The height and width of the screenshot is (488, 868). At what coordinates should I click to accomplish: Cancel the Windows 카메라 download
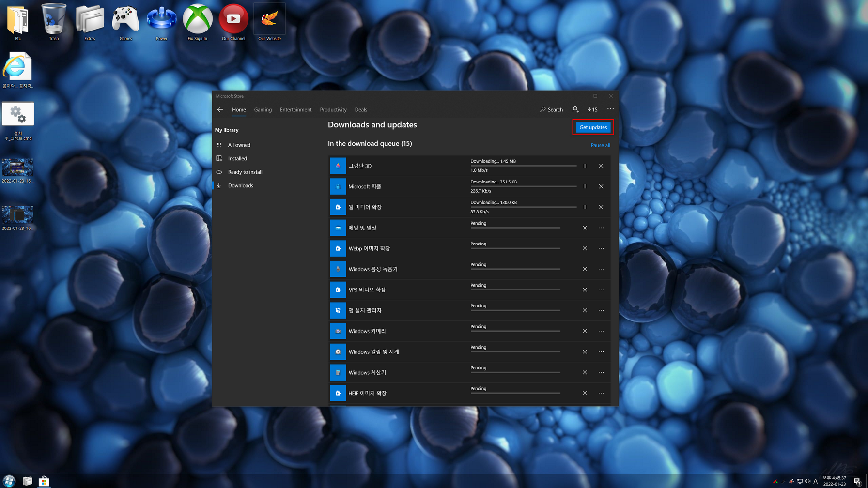(x=585, y=331)
